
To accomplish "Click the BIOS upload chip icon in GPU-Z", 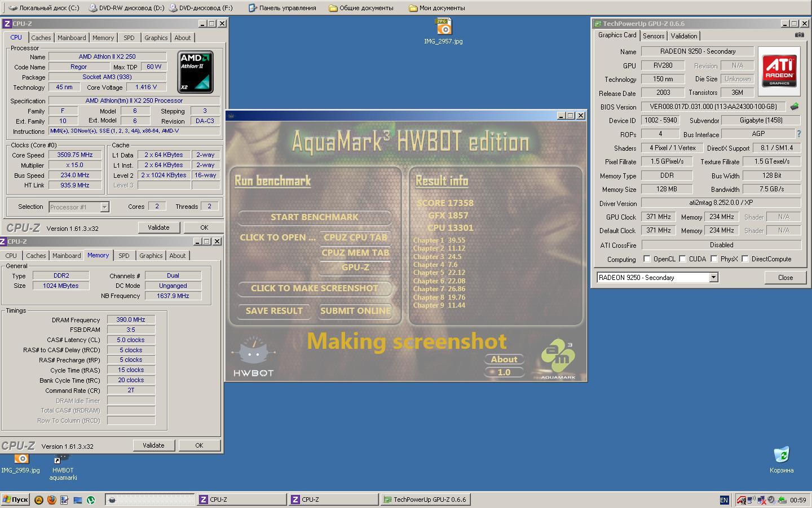I will (795, 106).
